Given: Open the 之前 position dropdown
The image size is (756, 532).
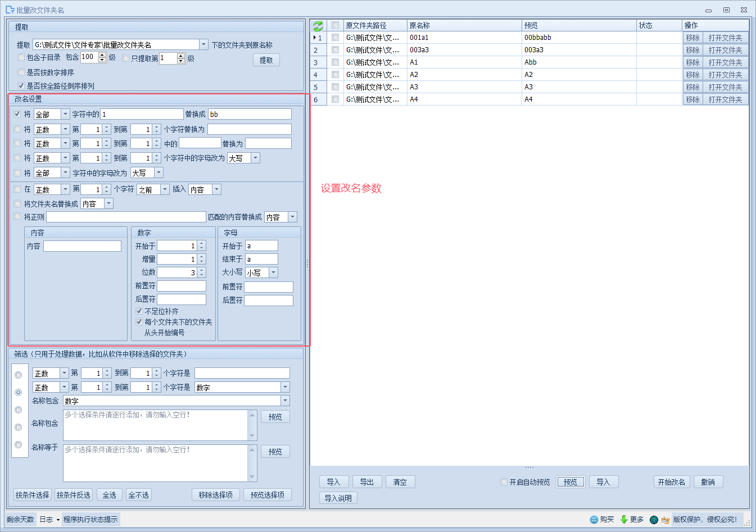Looking at the screenshot, I should 165,189.
